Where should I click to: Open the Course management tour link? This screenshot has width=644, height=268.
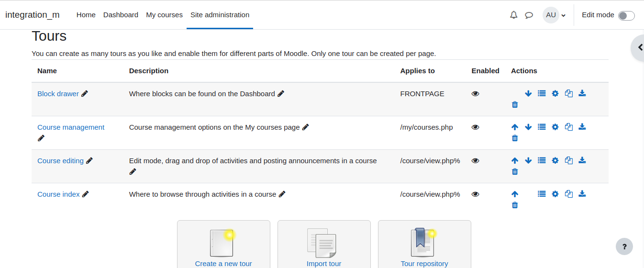pyautogui.click(x=71, y=127)
